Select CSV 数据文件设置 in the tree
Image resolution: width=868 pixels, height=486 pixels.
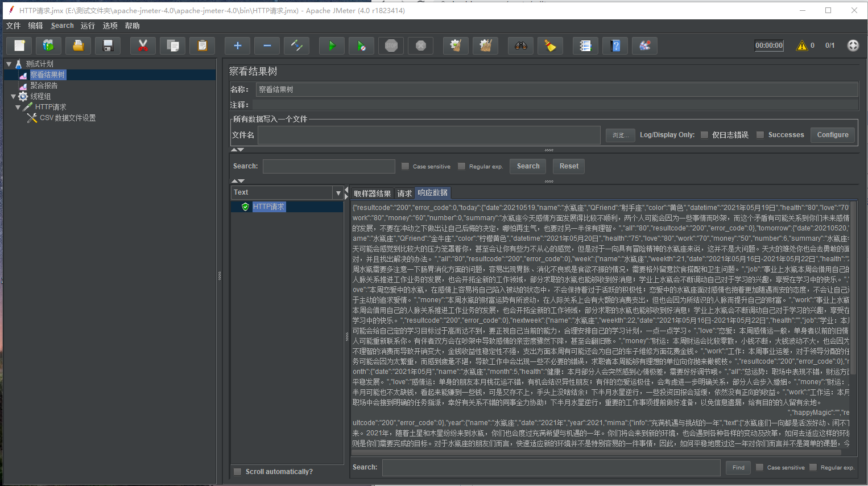[68, 118]
